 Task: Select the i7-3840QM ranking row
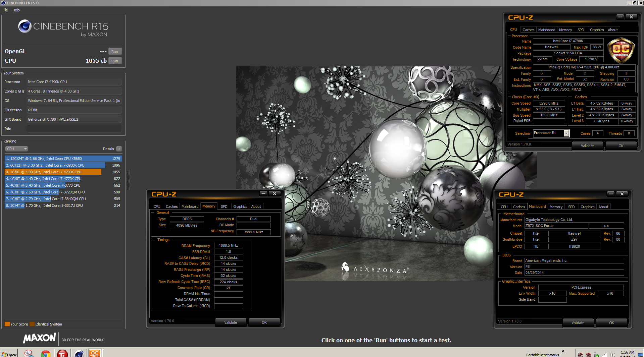tap(63, 199)
